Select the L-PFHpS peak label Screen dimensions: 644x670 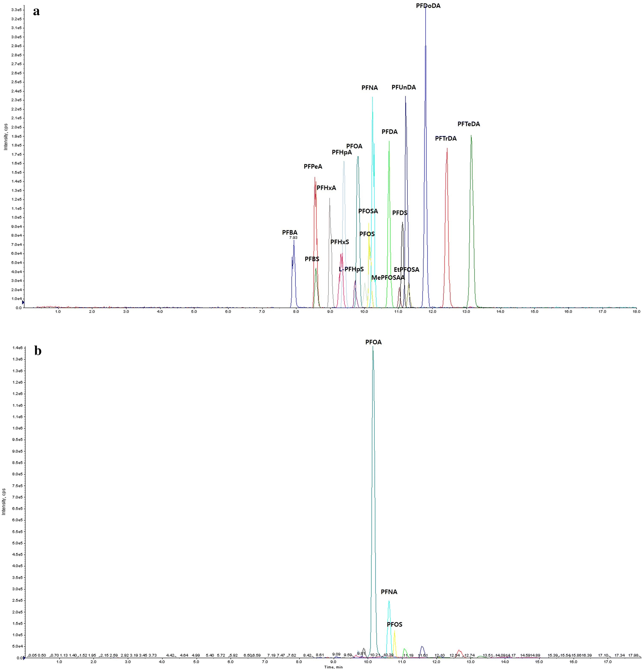(x=351, y=269)
